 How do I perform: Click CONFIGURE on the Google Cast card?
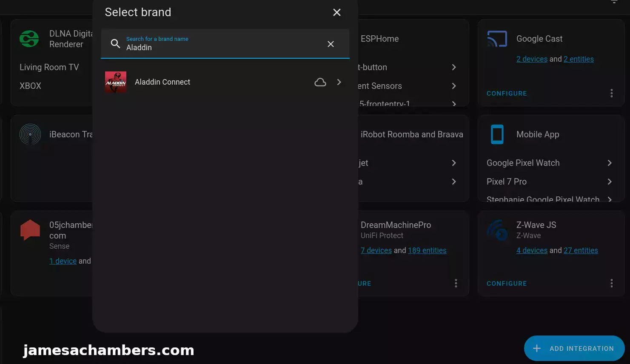507,94
